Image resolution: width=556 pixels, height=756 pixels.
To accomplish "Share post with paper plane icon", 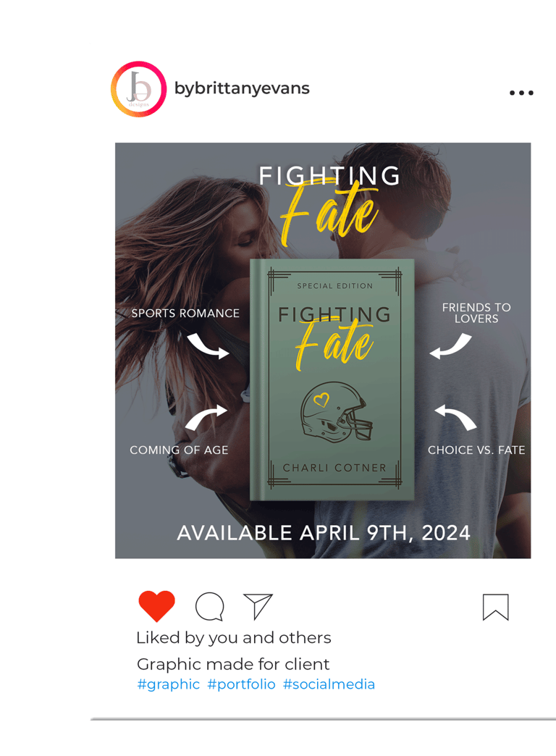I will [x=258, y=606].
